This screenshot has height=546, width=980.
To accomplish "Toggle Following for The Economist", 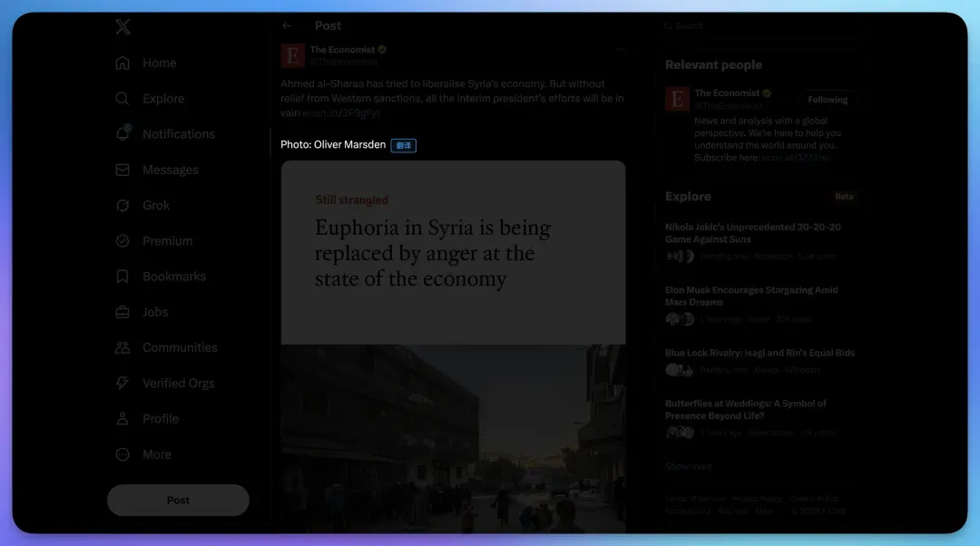I will point(828,100).
